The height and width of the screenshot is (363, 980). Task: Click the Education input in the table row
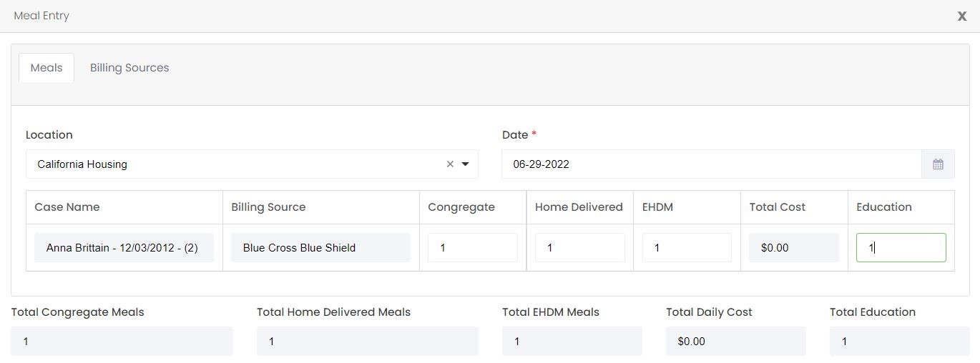(x=901, y=248)
